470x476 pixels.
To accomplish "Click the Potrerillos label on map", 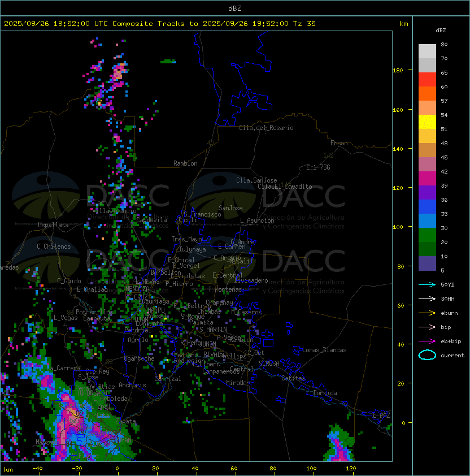I will (x=94, y=312).
